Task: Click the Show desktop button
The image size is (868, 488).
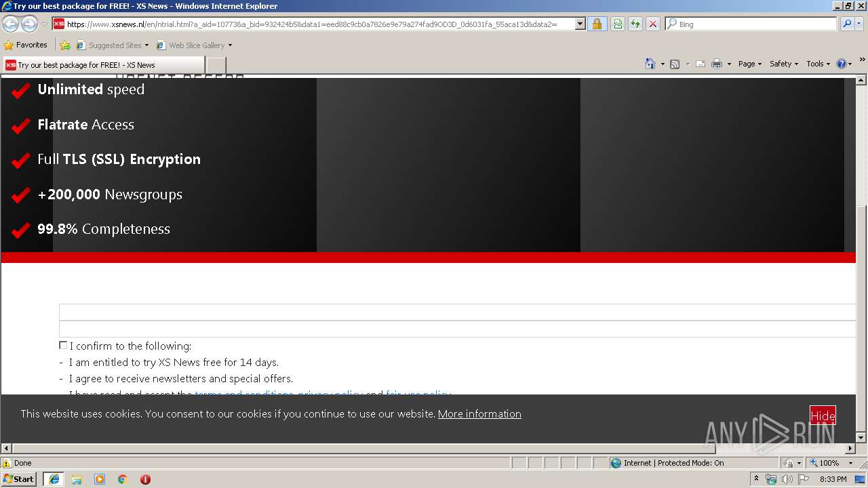Action: [x=861, y=479]
